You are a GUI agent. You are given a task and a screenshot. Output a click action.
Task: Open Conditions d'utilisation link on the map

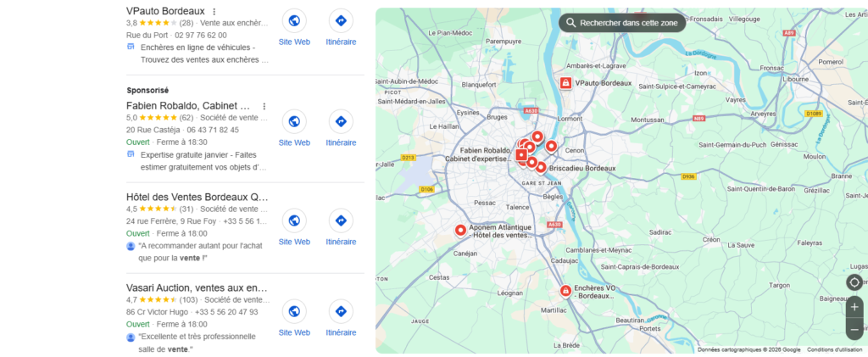click(x=834, y=350)
